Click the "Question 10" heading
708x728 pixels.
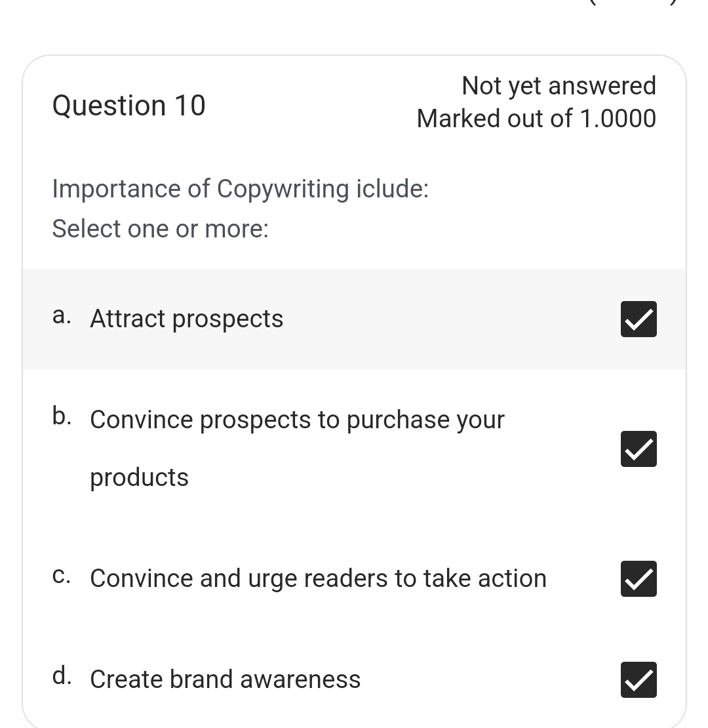tap(129, 106)
